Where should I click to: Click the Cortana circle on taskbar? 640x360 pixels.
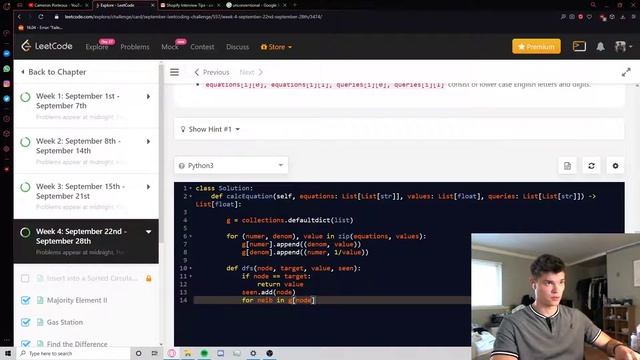pos(138,353)
